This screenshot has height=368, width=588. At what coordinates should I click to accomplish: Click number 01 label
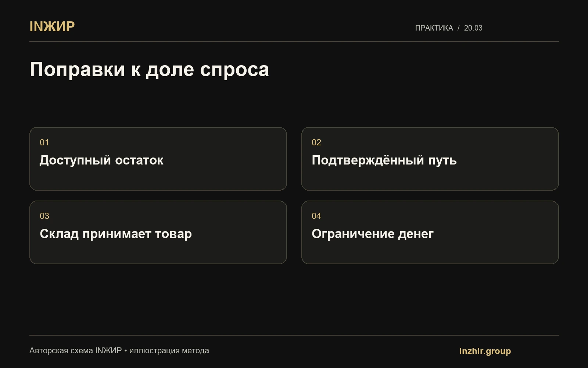(44, 142)
